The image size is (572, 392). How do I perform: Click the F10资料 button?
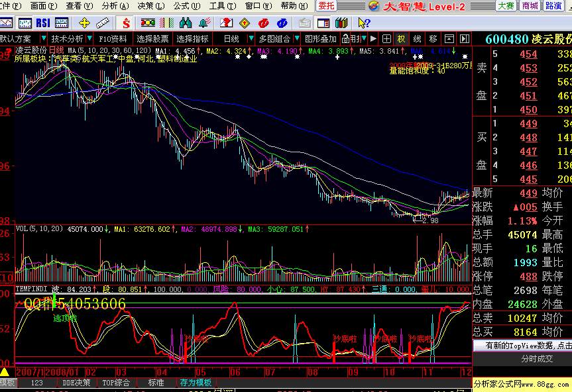pos(113,38)
